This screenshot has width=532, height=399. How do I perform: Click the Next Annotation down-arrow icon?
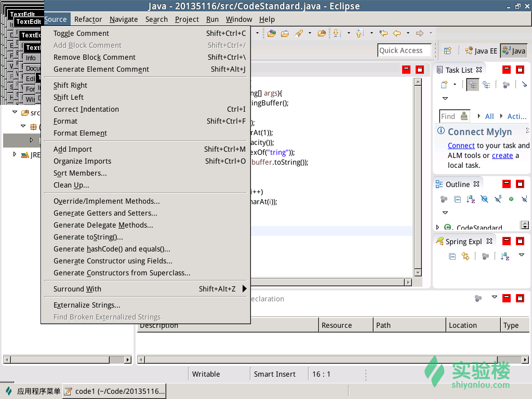pos(337,33)
